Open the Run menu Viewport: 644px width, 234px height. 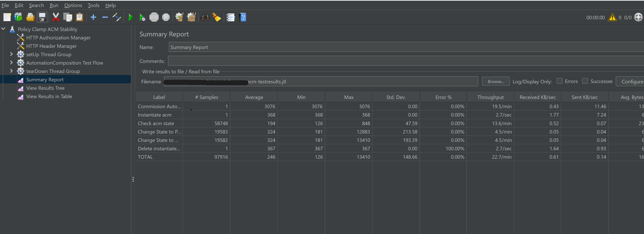coord(54,5)
